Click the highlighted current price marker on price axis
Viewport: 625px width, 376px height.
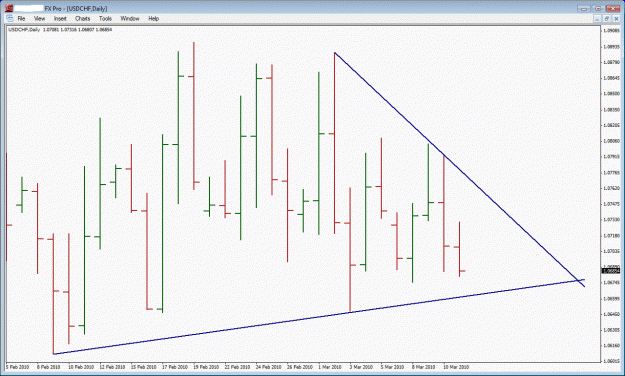[x=611, y=271]
